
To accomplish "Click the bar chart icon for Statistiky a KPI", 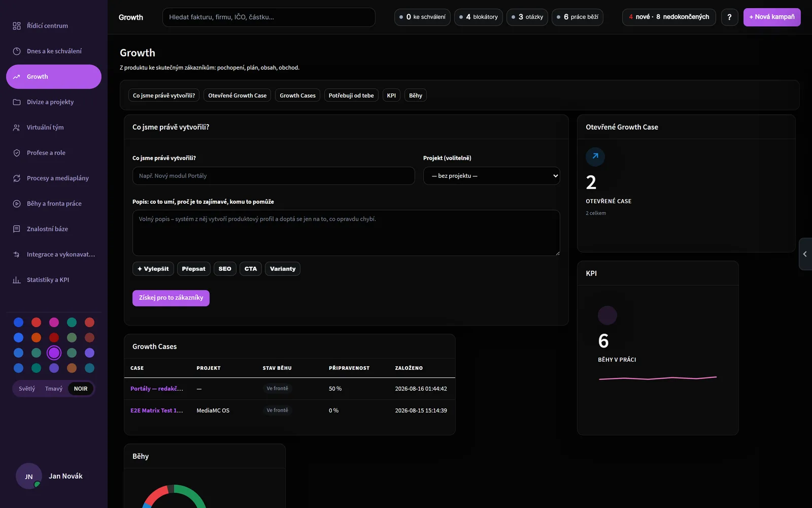I will pyautogui.click(x=17, y=280).
